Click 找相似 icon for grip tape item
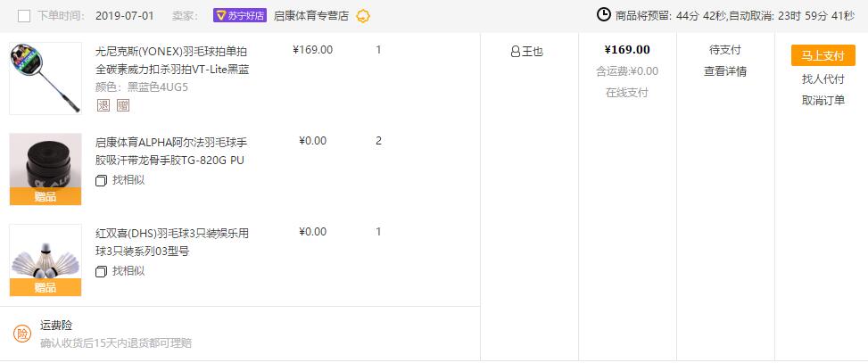868x363 pixels. click(x=101, y=180)
